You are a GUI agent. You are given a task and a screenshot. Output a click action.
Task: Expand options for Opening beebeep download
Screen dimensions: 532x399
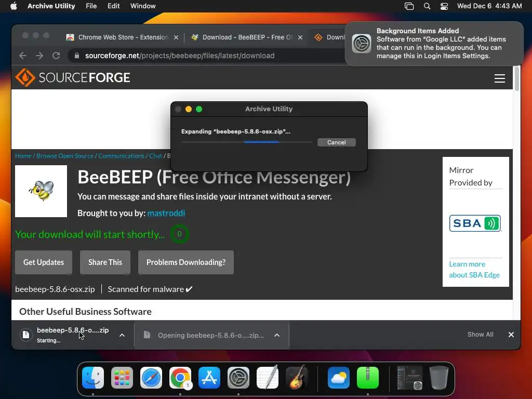(277, 335)
